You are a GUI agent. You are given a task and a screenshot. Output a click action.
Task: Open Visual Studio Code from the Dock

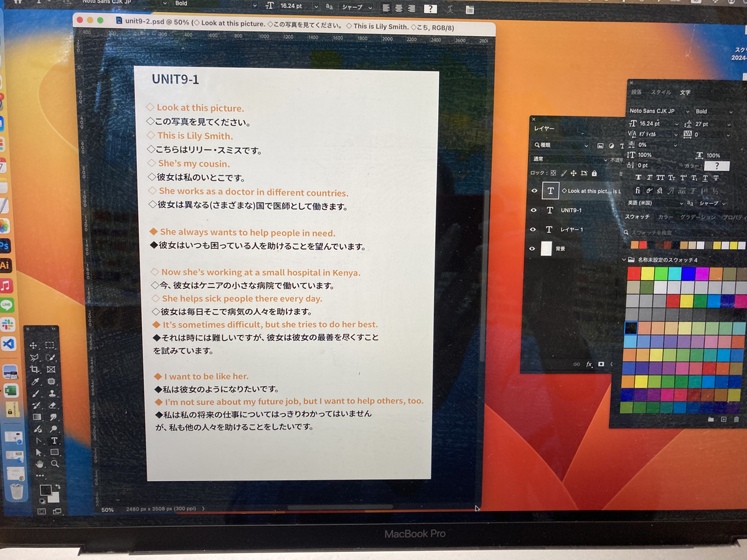point(8,343)
